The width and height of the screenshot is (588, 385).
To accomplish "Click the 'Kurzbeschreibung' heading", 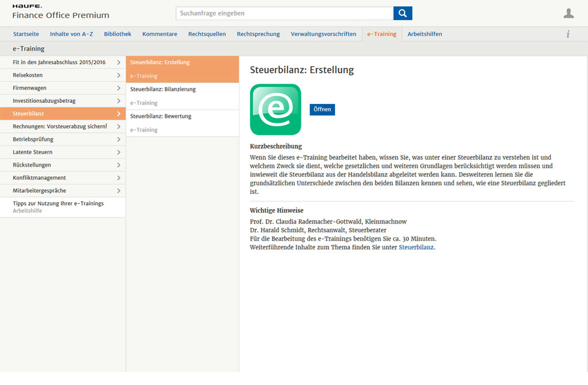I will coord(276,147).
